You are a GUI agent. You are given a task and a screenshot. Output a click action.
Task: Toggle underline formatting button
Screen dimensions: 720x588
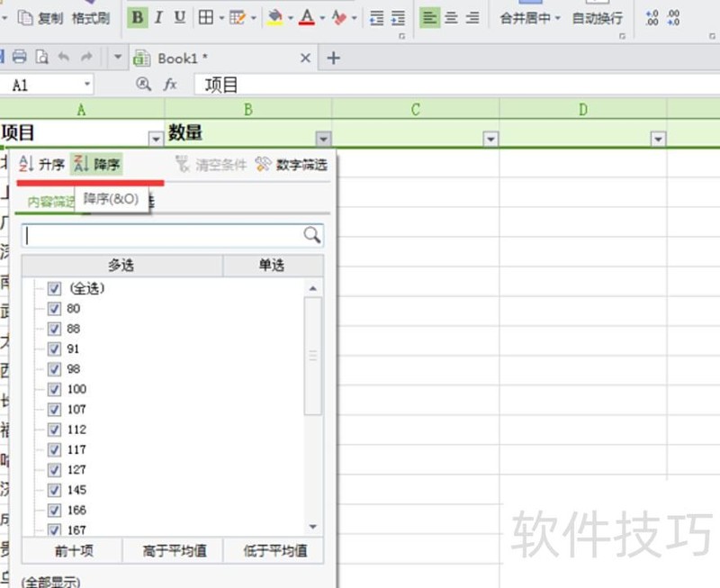[x=179, y=17]
